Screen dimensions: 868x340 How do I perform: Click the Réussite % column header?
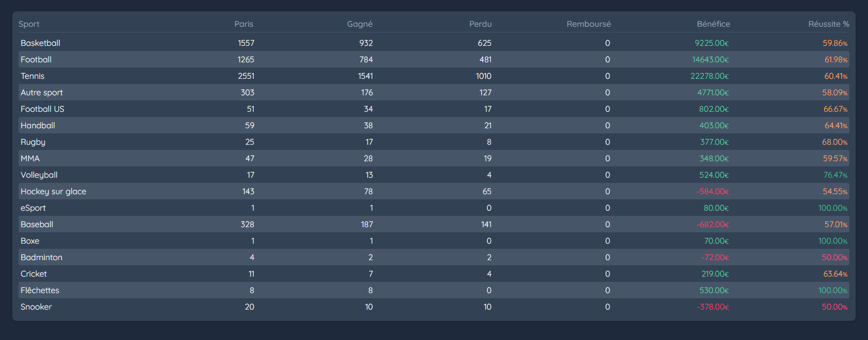828,24
